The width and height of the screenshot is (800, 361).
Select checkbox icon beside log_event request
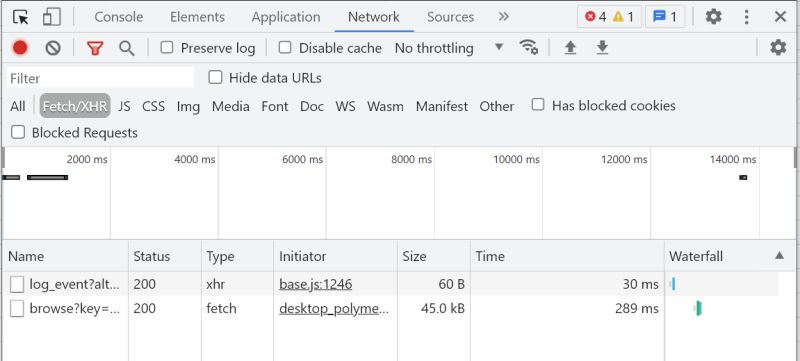pos(17,285)
